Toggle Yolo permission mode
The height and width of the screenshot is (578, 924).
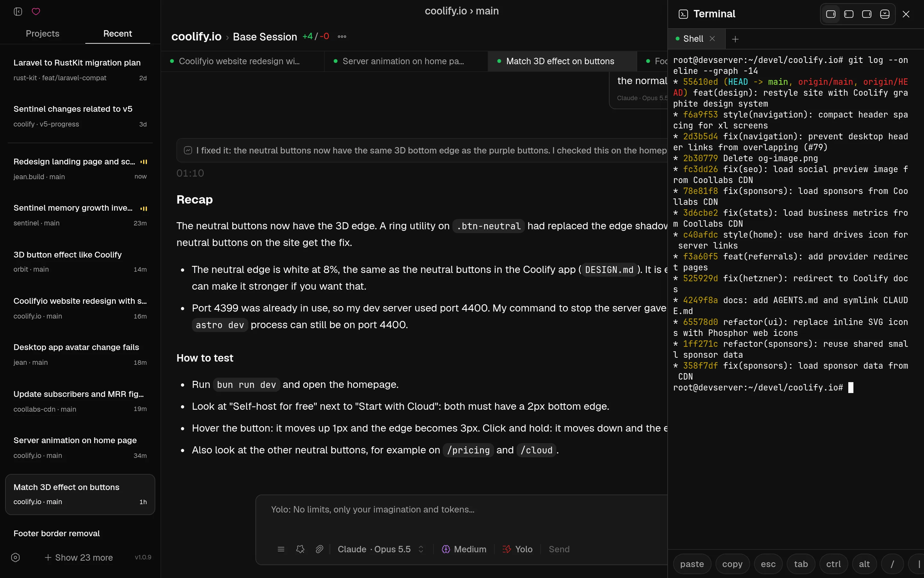pyautogui.click(x=518, y=549)
